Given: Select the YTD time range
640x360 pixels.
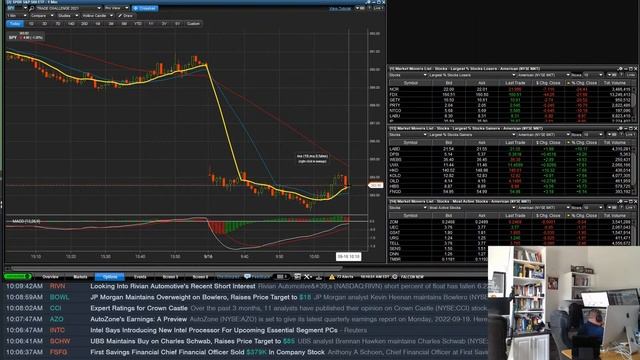Looking at the screenshot, I should (138, 24).
